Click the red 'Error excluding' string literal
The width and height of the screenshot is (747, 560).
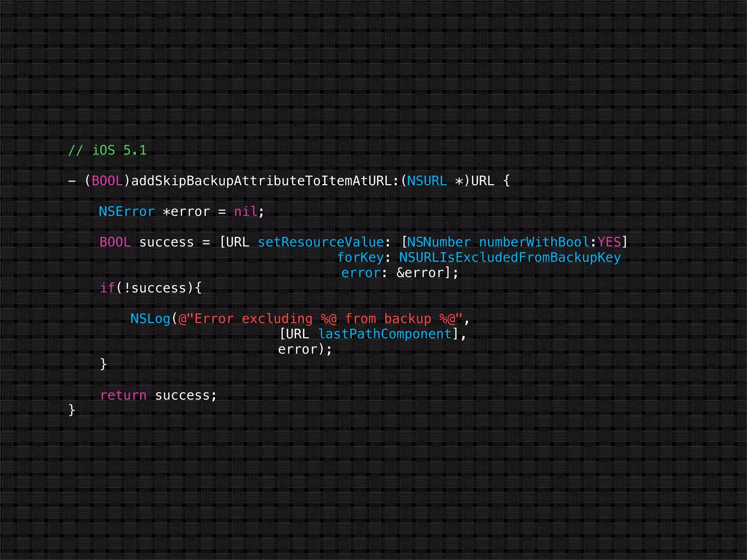(320, 319)
